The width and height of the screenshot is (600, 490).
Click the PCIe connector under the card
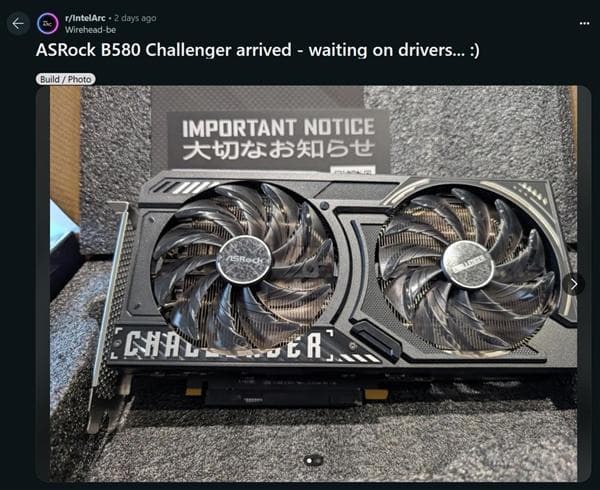[283, 394]
